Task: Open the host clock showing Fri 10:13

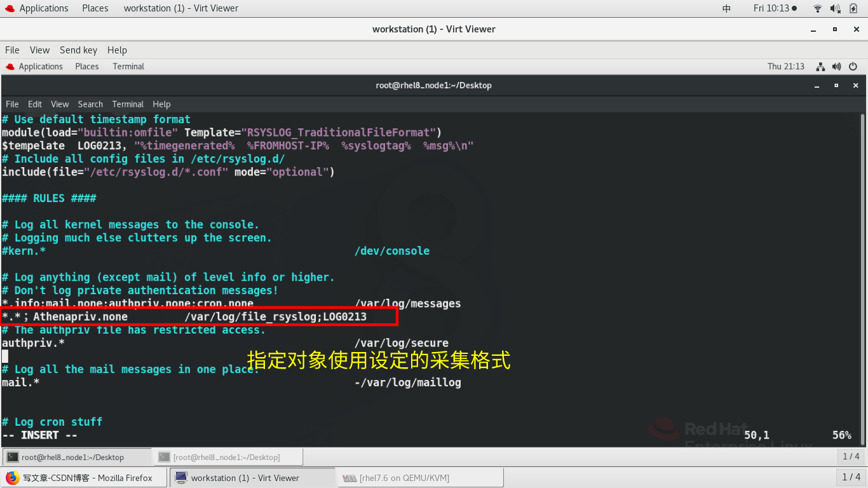Action: (x=775, y=8)
